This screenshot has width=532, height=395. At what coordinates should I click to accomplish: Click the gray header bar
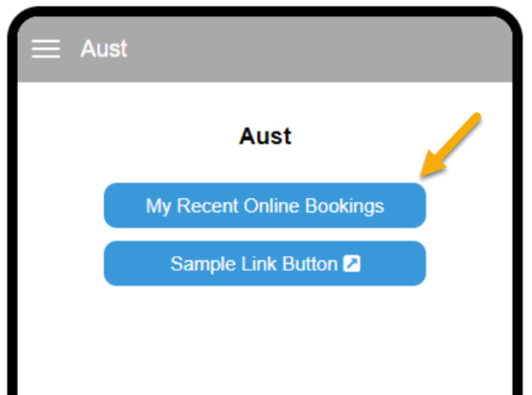(265, 49)
